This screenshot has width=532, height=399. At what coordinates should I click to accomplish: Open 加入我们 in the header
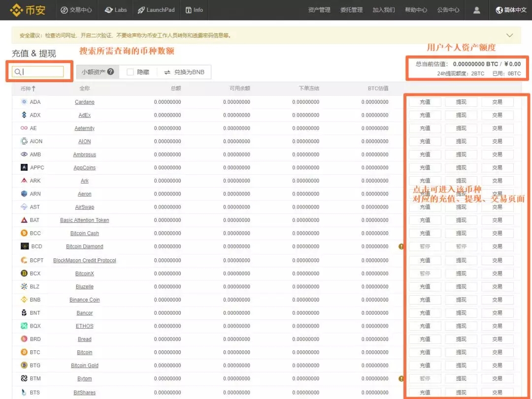[x=384, y=10]
